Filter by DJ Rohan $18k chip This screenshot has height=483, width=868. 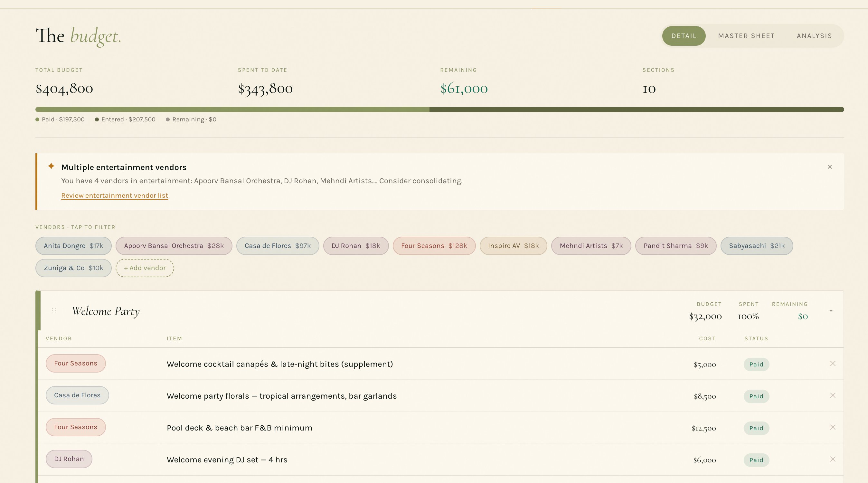(x=356, y=246)
